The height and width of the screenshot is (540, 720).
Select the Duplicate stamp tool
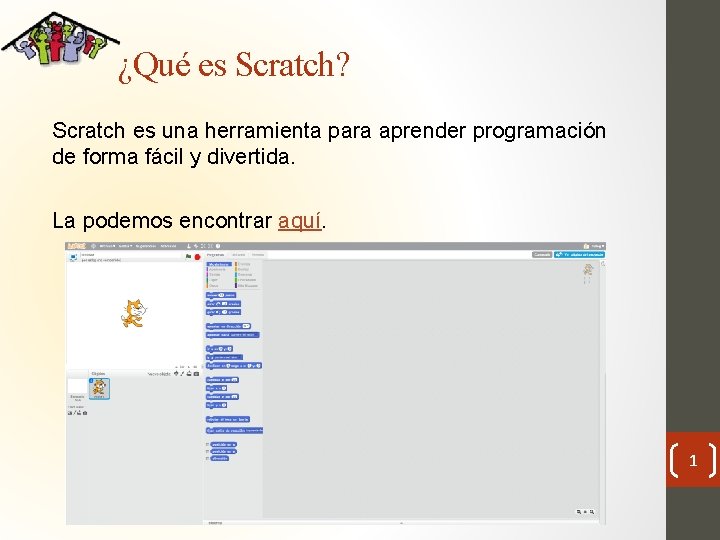point(189,246)
